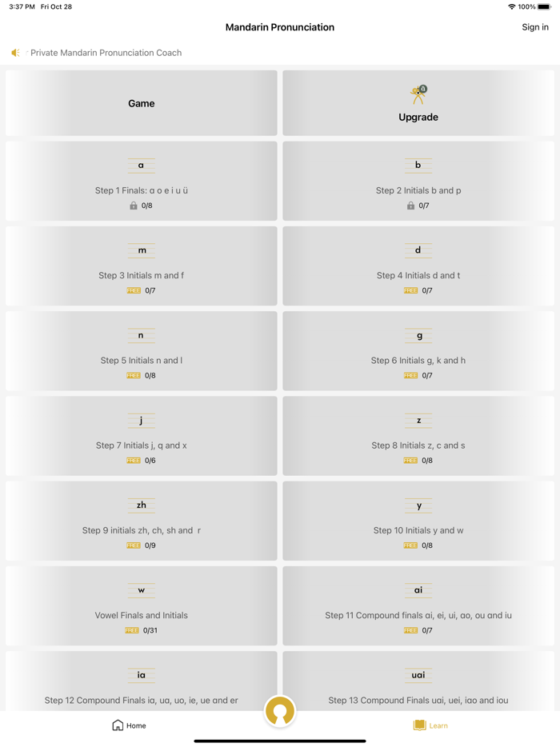Image resolution: width=560 pixels, height=747 pixels.
Task: Select the 'b' icon on Step 2 card
Action: [418, 165]
